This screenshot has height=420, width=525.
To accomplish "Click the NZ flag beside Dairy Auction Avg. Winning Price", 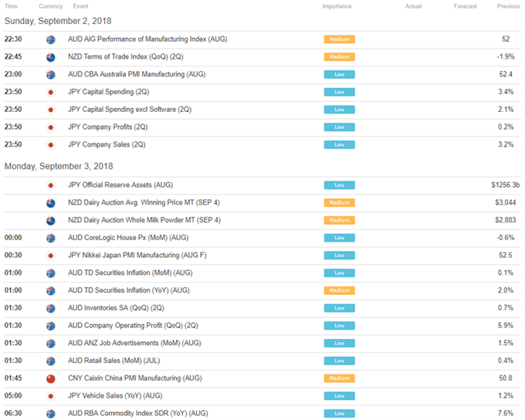I will [50, 203].
